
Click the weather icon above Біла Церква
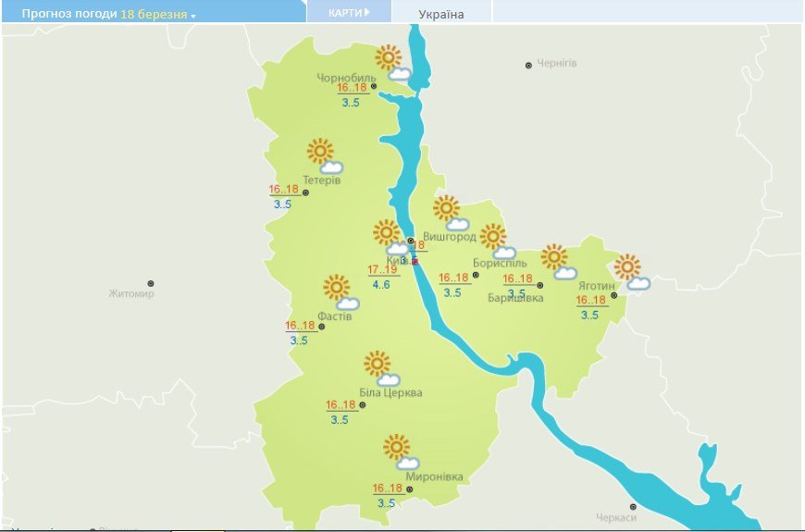pos(381,368)
